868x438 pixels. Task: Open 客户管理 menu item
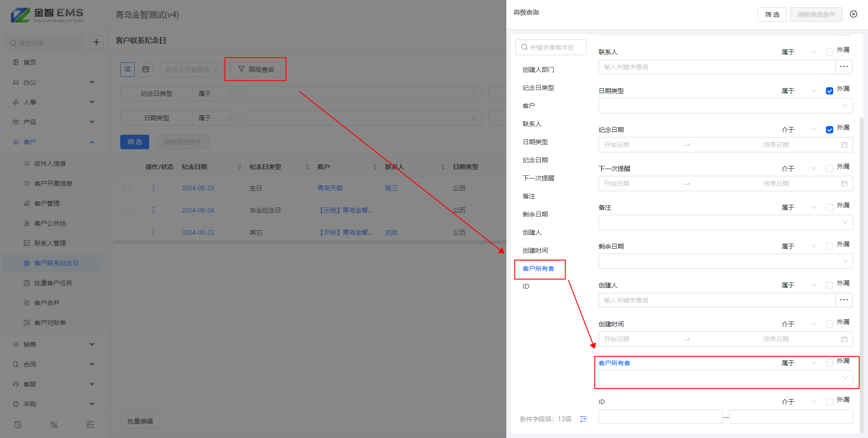tap(47, 203)
